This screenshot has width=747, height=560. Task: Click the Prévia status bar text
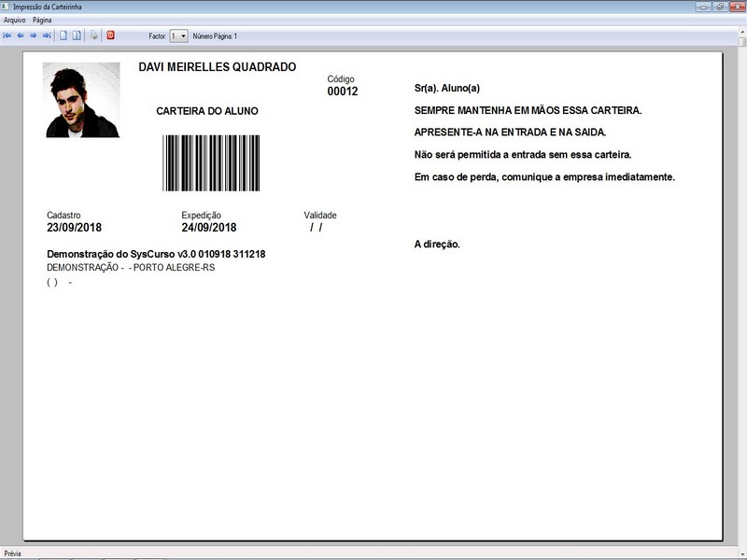coord(12,553)
